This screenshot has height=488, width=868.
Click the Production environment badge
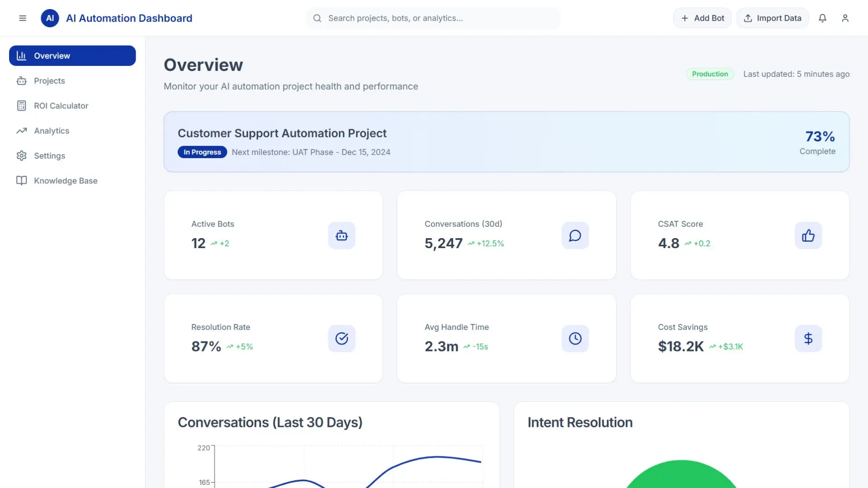[710, 74]
